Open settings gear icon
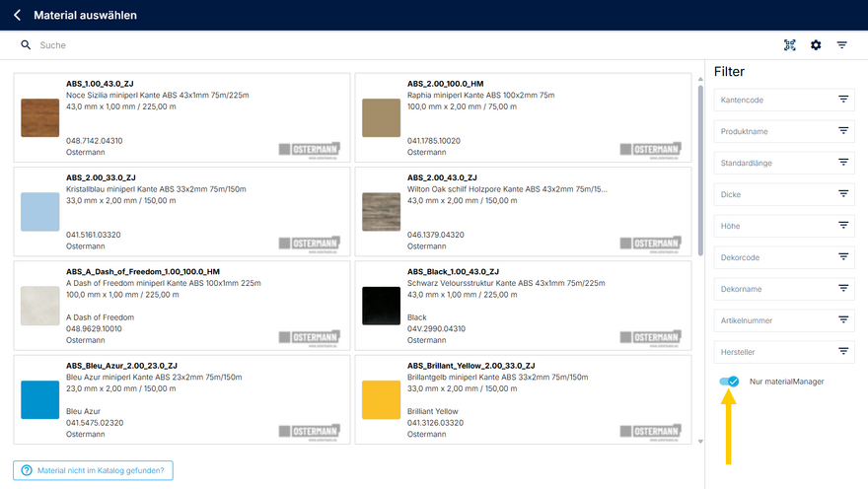This screenshot has height=489, width=868. pyautogui.click(x=816, y=44)
